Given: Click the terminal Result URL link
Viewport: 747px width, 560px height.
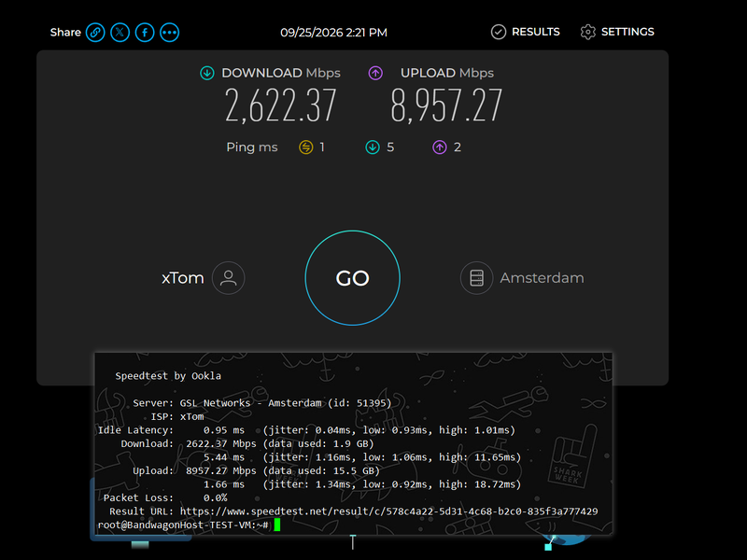Looking at the screenshot, I should coord(388,511).
